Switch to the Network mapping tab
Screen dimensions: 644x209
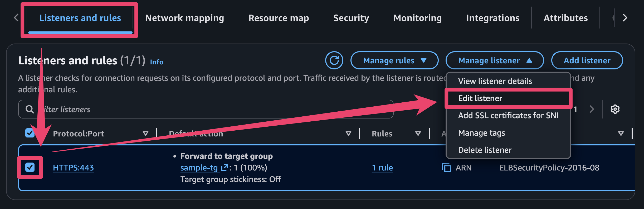(184, 18)
